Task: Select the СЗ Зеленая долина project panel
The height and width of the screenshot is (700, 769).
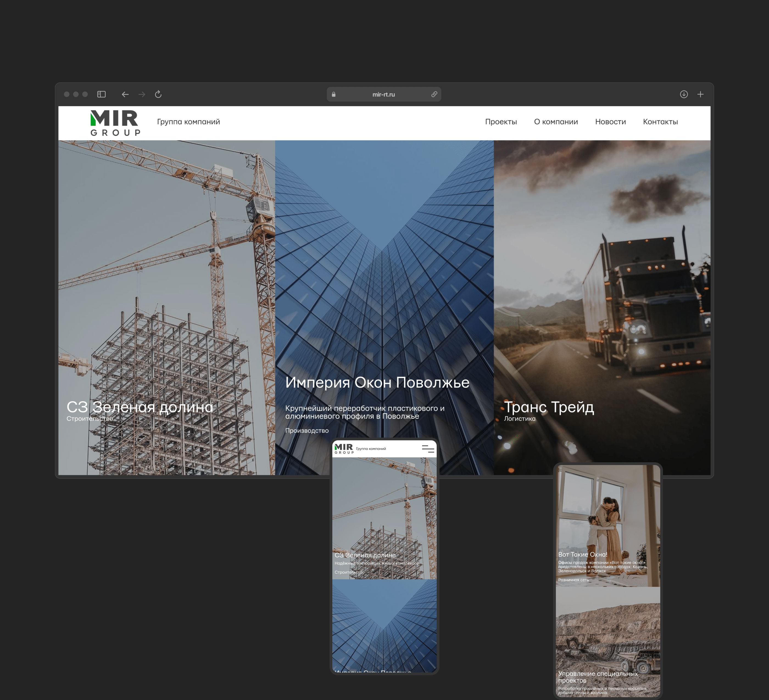Action: (x=140, y=407)
